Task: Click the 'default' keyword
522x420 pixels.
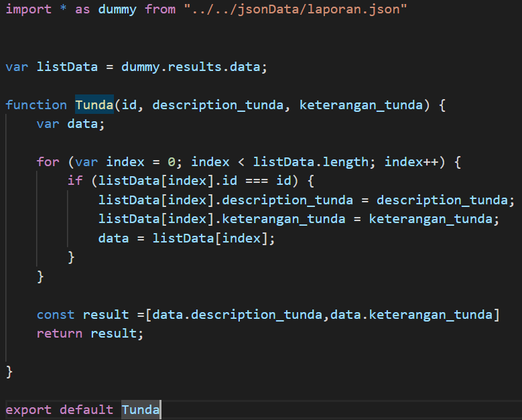Action: pyautogui.click(x=86, y=410)
